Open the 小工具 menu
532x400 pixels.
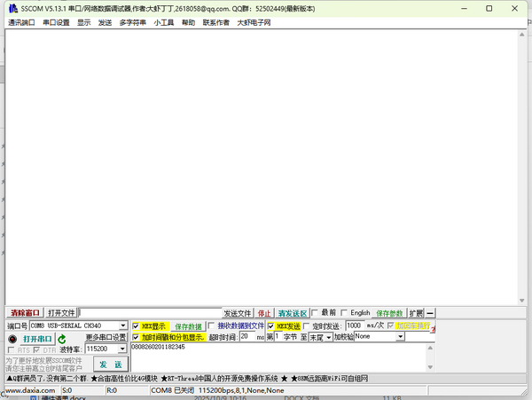[x=164, y=22]
